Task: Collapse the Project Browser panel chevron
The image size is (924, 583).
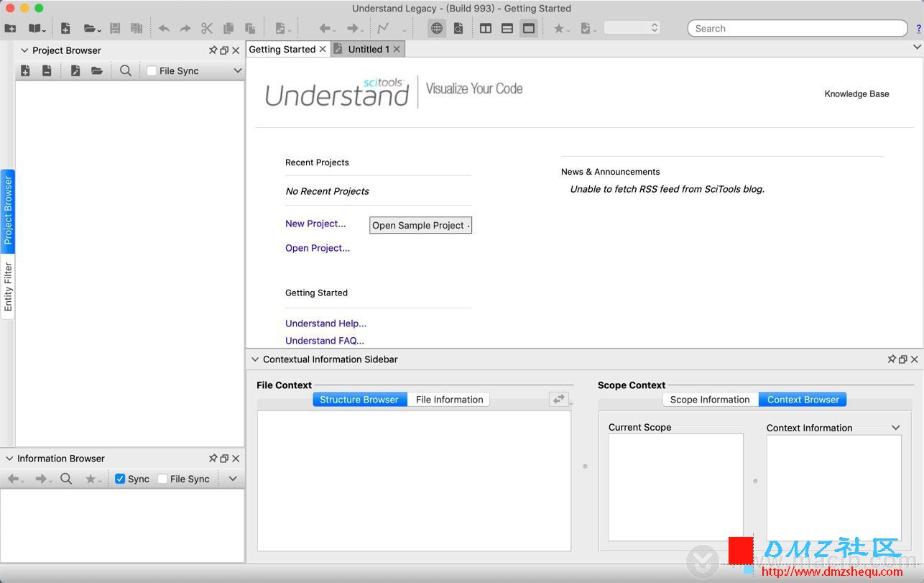Action: [24, 50]
